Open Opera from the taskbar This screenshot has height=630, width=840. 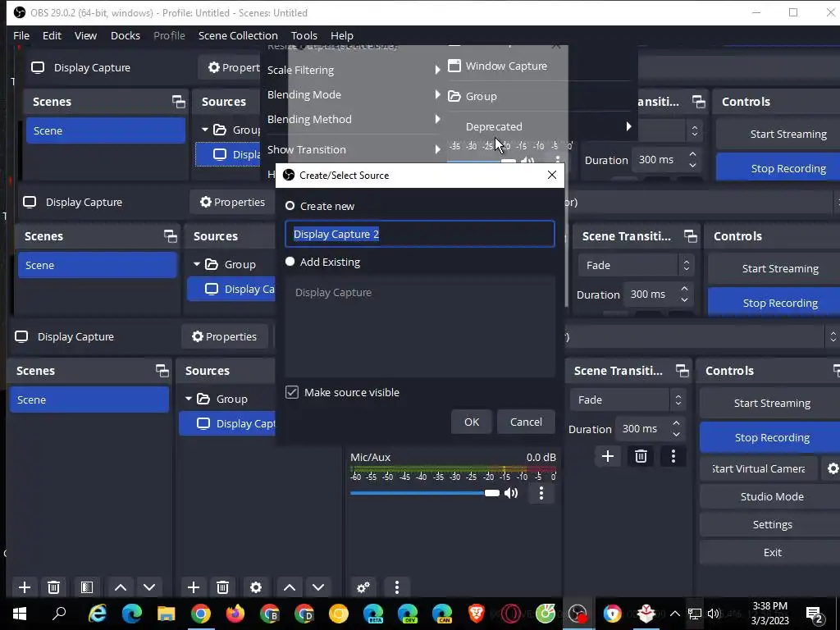point(510,614)
